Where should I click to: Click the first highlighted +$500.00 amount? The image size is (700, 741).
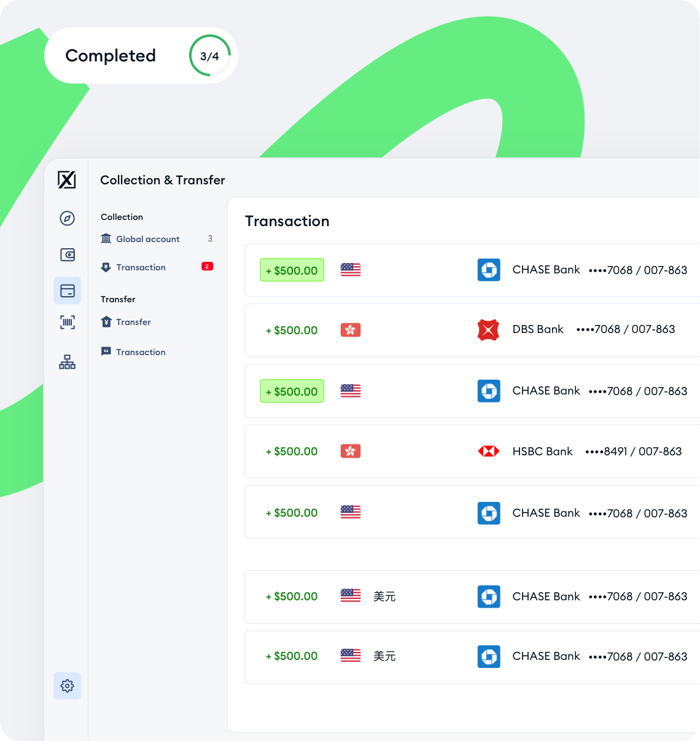tap(292, 270)
